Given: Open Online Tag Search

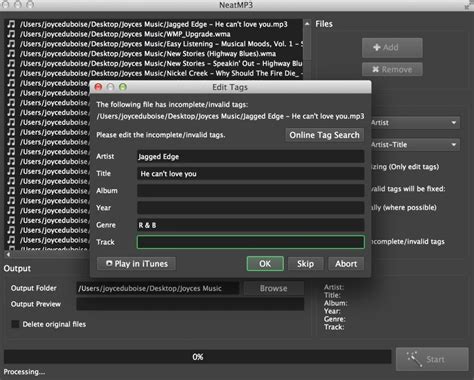Looking at the screenshot, I should pyautogui.click(x=324, y=135).
